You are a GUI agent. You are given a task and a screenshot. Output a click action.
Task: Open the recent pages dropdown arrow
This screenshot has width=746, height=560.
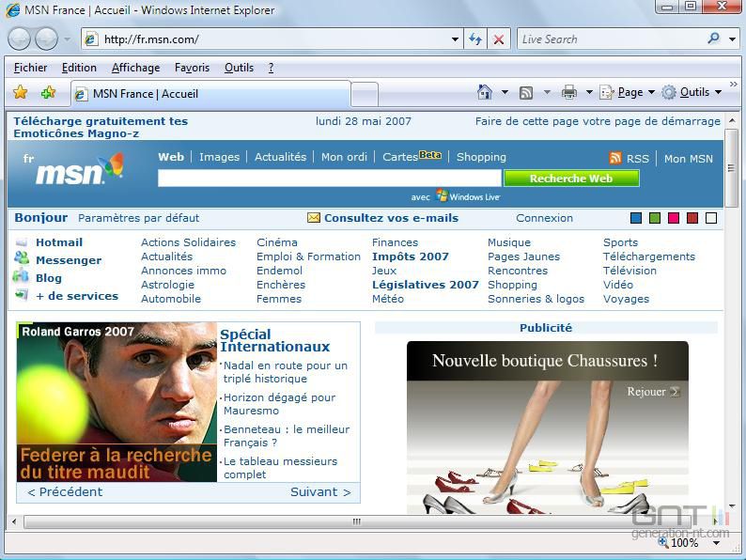[67, 39]
